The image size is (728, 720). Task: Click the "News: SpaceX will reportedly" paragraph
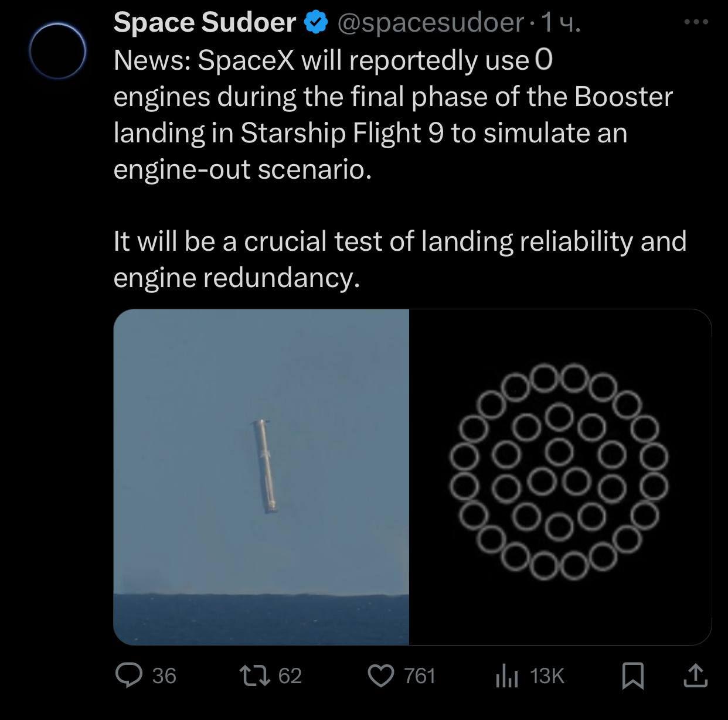[393, 115]
